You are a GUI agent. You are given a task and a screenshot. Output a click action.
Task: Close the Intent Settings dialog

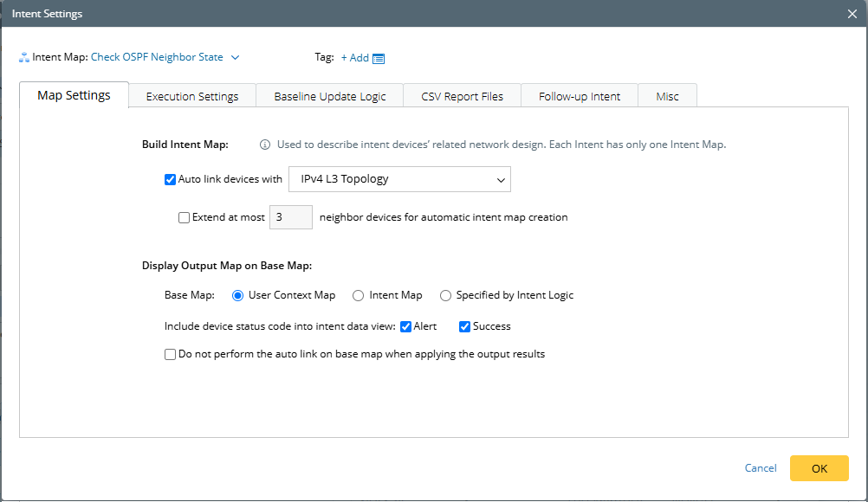852,14
